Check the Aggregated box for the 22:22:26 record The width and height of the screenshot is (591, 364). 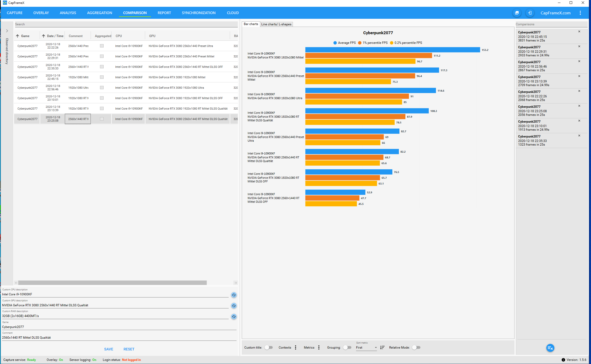[102, 46]
